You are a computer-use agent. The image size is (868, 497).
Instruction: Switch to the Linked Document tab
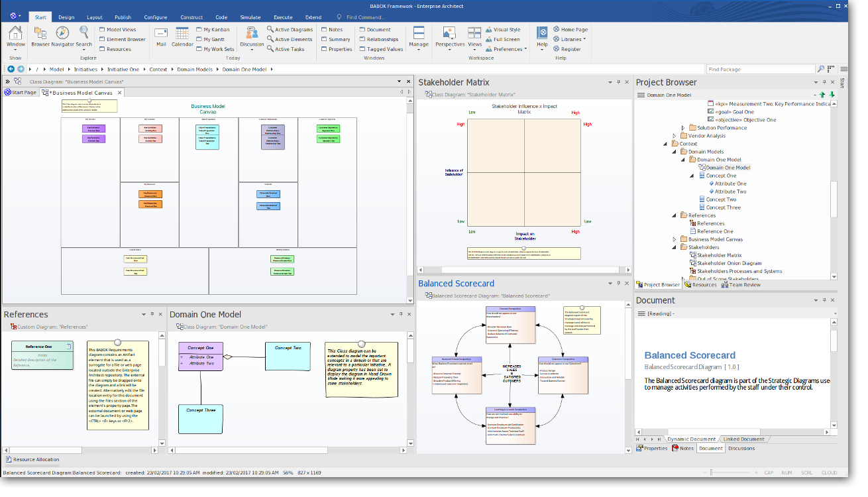coord(743,439)
